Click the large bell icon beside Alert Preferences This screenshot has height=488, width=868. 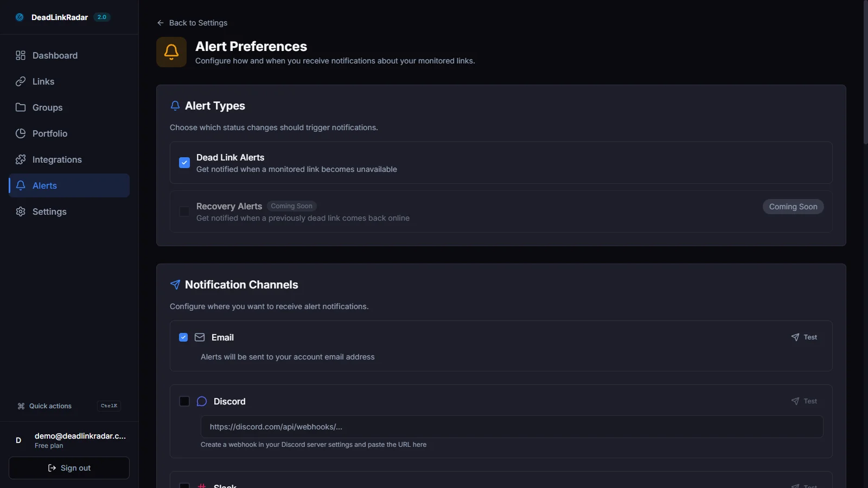click(171, 52)
